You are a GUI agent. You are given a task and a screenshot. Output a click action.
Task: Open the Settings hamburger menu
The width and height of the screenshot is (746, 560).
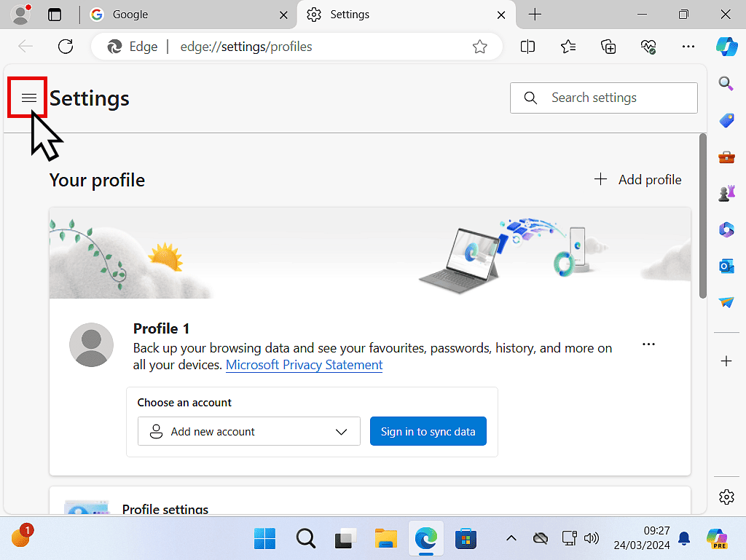coord(29,98)
